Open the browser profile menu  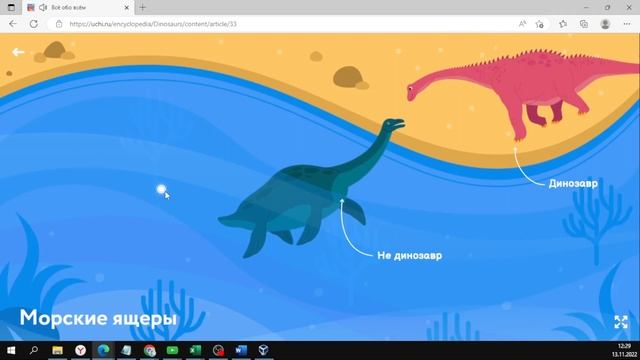click(x=605, y=24)
